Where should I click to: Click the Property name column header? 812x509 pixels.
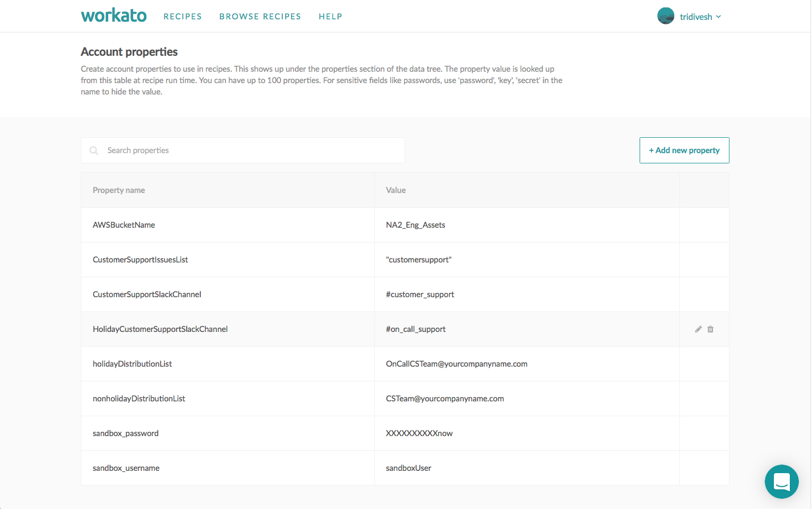(119, 190)
